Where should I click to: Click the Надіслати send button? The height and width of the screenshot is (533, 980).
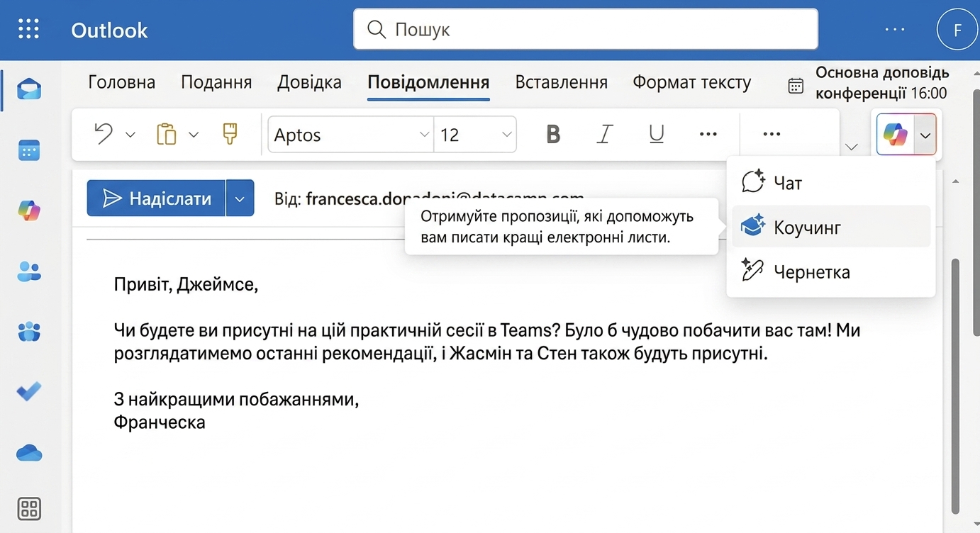(156, 198)
